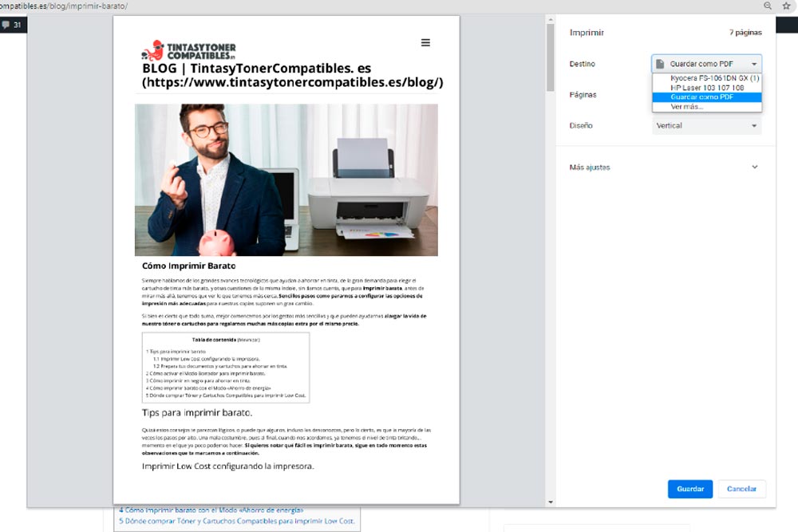Click the preview scrollbar up arrow

550,19
